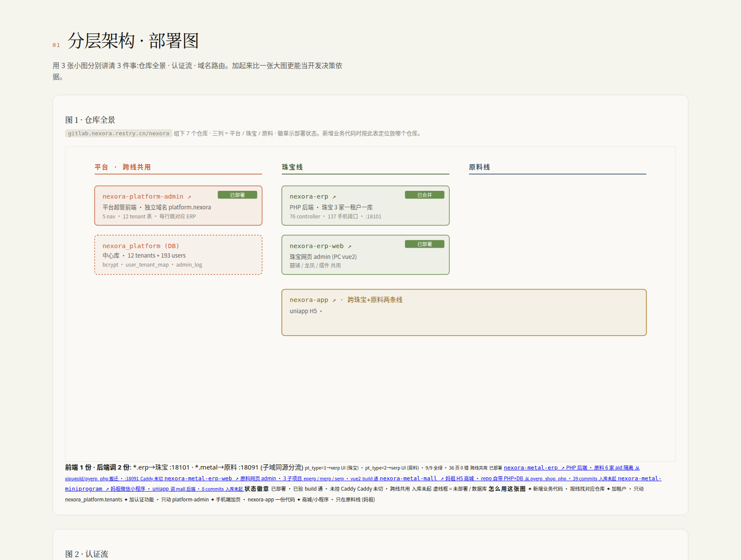The height and width of the screenshot is (560, 741).
Task: Click the text bcrypt · user_tenant_map · admin_log
Action: (152, 265)
